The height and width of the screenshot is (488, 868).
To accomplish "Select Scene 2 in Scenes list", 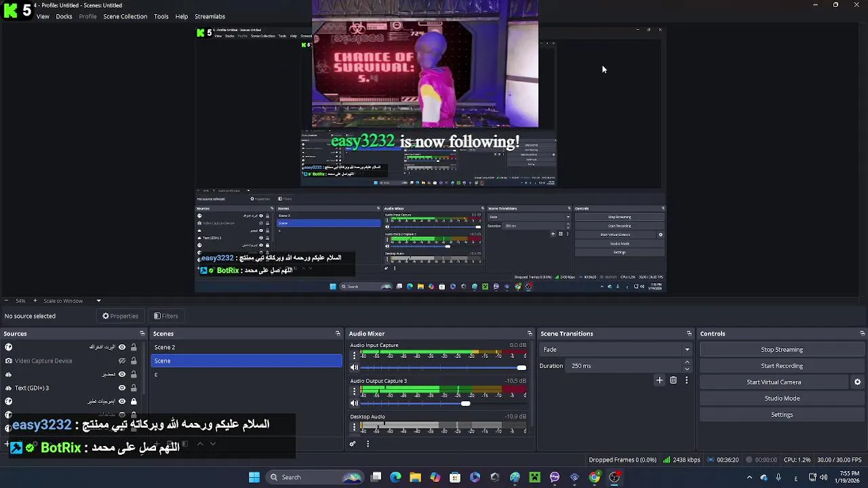I will tap(246, 347).
